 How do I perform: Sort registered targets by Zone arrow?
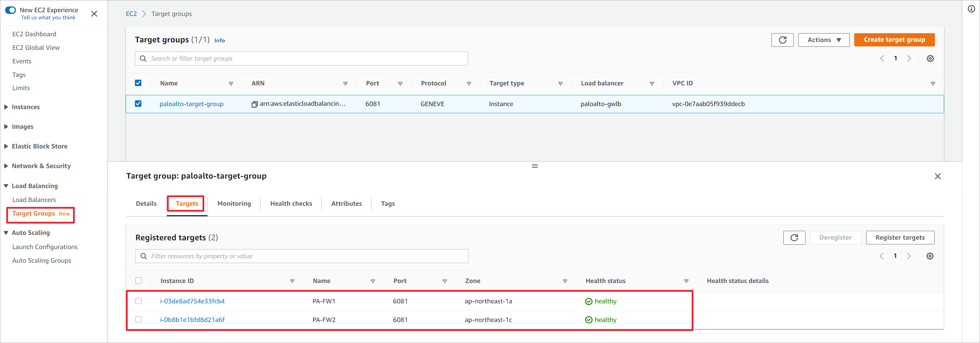(x=565, y=281)
